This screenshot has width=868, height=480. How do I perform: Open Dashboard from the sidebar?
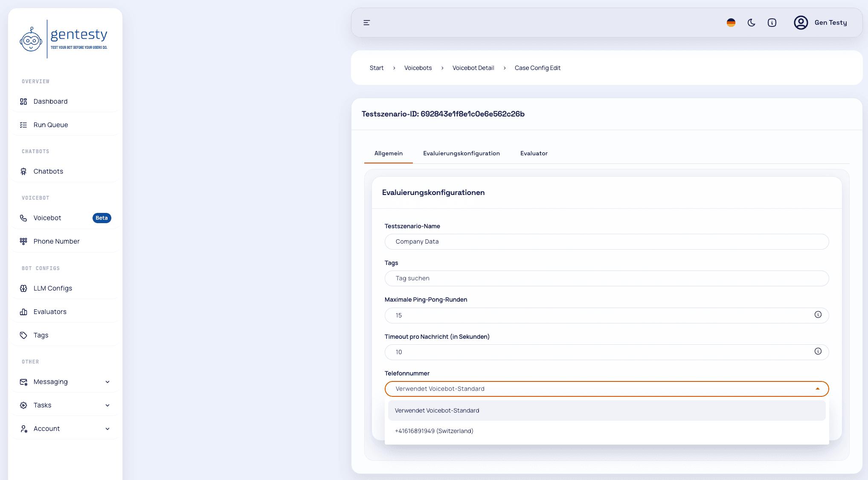click(50, 102)
